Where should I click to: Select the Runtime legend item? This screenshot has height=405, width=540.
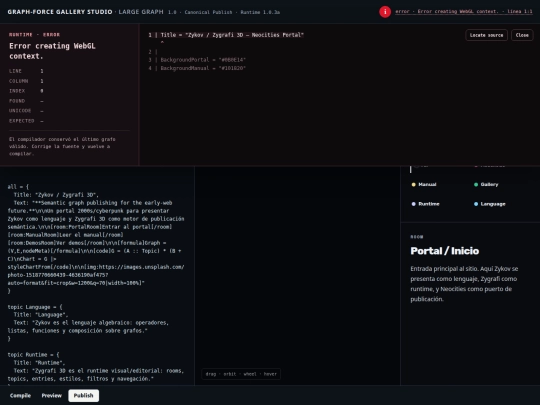click(425, 204)
